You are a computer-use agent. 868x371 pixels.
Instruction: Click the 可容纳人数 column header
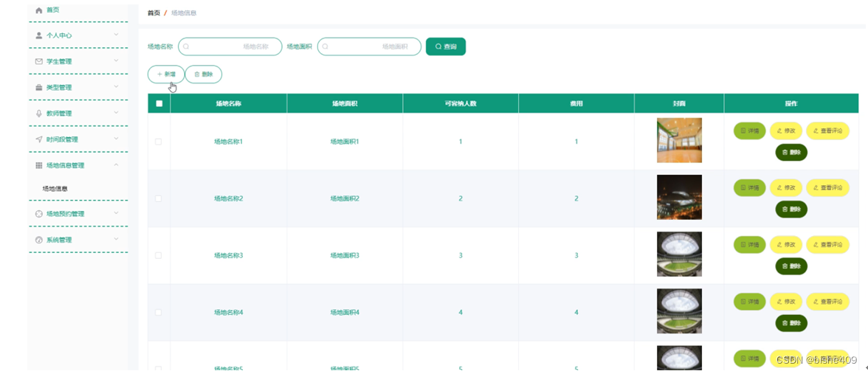[461, 103]
